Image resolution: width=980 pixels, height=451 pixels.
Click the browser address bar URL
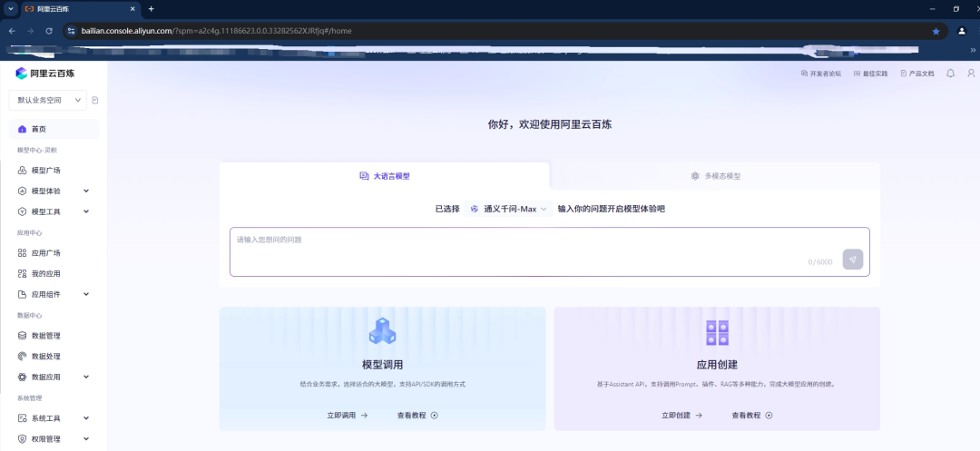pos(216,31)
